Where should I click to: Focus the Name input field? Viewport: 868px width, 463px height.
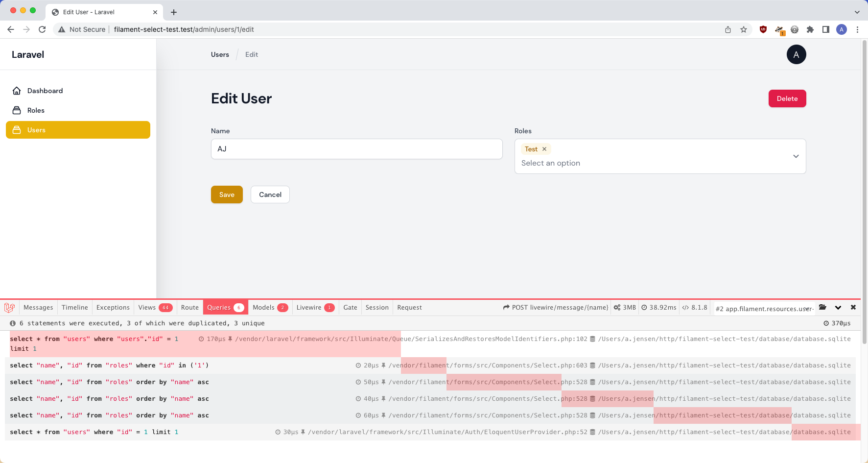[x=357, y=149]
